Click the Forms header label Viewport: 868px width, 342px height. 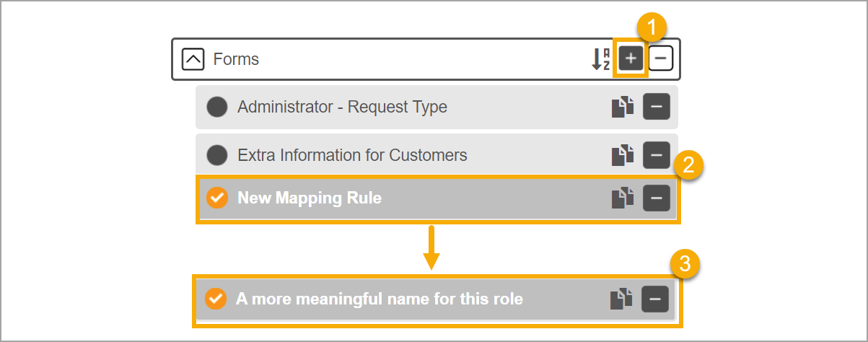point(236,59)
